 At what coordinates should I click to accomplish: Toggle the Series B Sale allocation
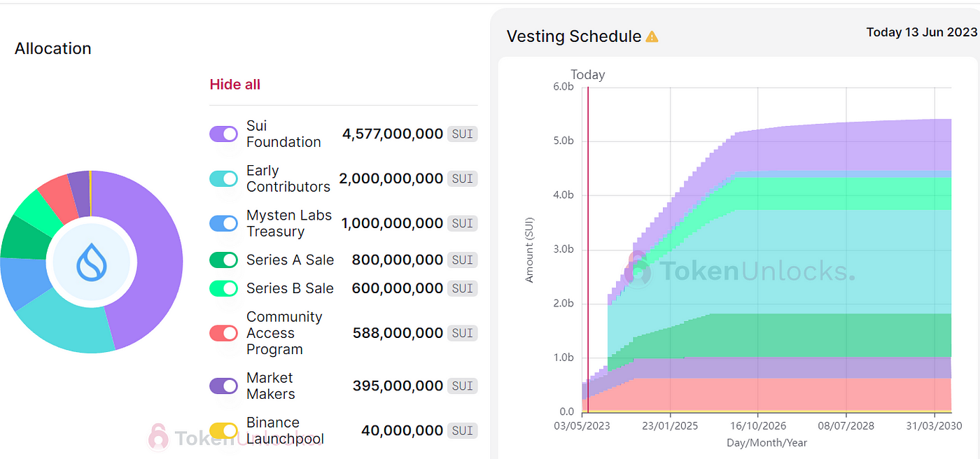pos(223,288)
